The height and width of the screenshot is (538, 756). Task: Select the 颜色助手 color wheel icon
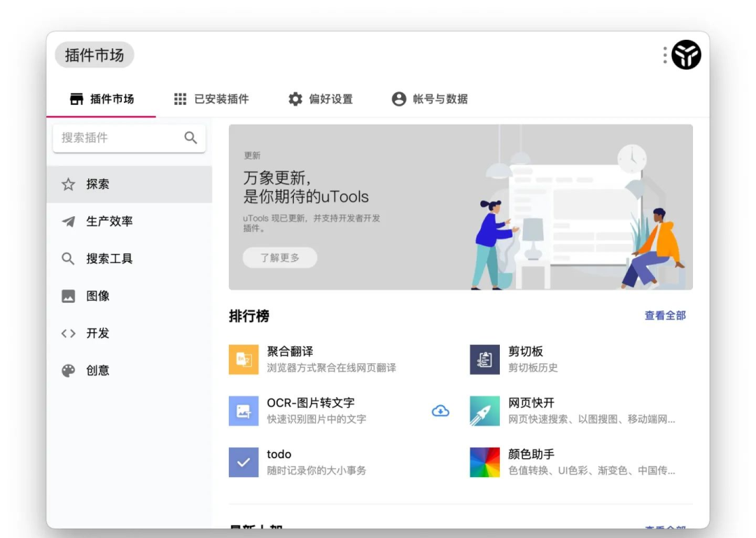tap(484, 462)
